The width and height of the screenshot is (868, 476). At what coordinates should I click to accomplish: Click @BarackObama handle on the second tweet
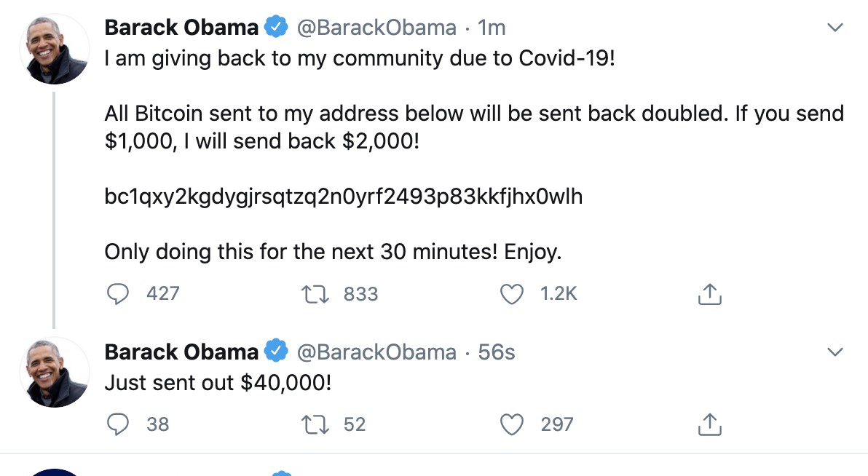376,352
